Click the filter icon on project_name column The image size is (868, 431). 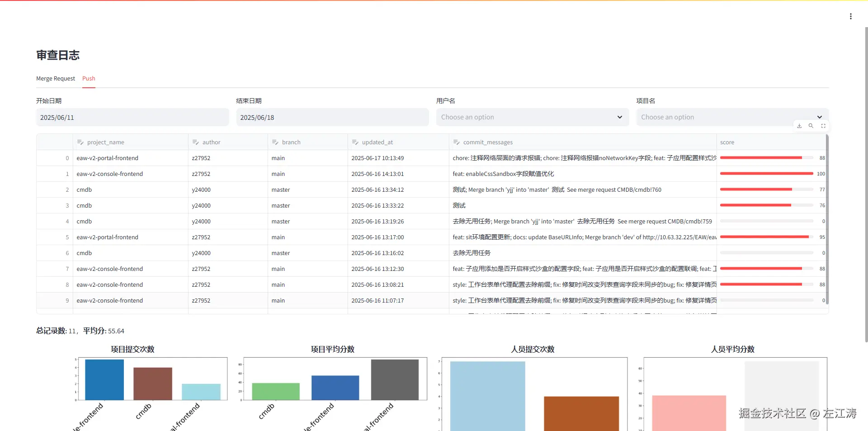click(x=80, y=142)
